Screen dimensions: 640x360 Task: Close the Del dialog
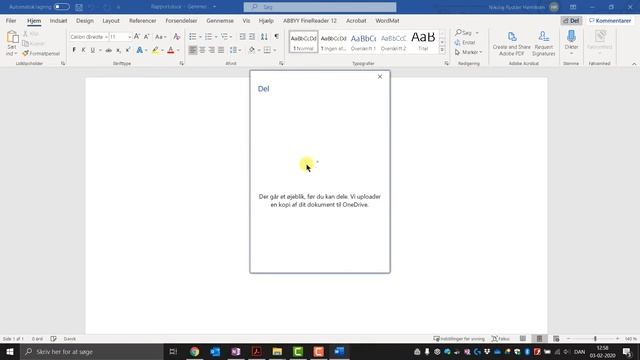pos(380,77)
